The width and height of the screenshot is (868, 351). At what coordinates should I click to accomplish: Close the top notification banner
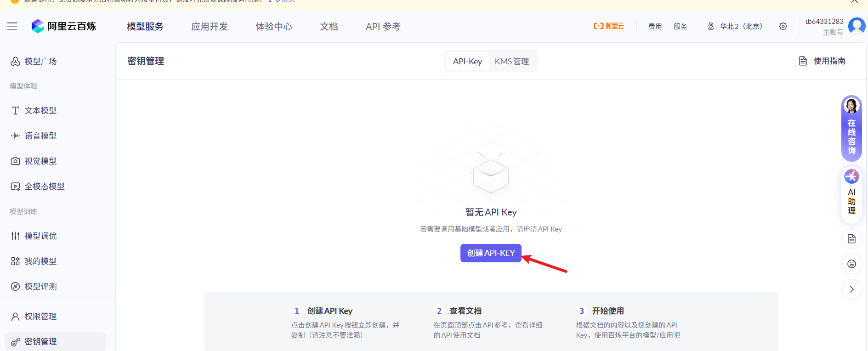click(x=855, y=1)
